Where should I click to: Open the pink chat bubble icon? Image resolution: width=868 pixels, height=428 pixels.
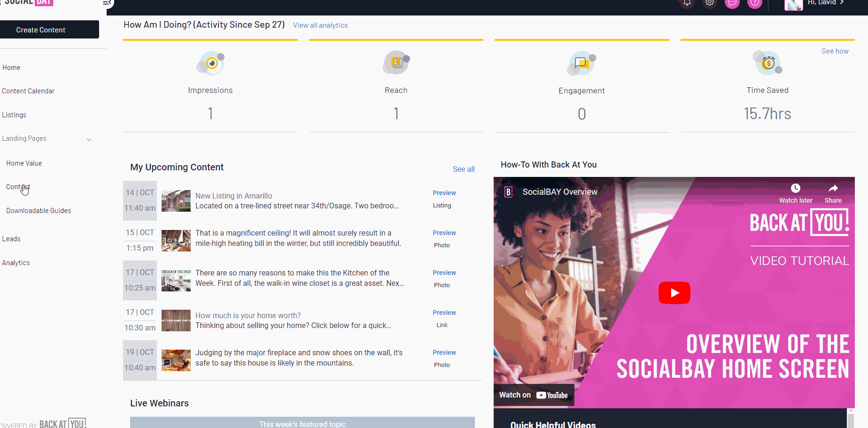pyautogui.click(x=732, y=3)
